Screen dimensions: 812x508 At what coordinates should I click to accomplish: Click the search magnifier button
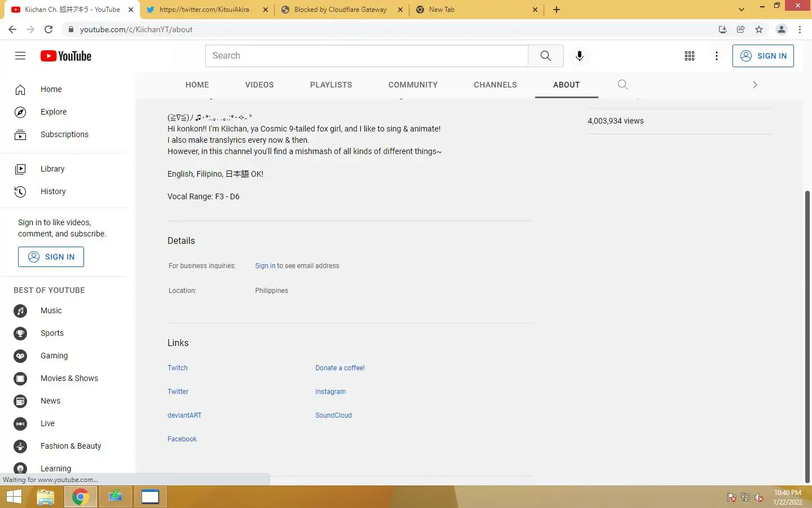545,56
